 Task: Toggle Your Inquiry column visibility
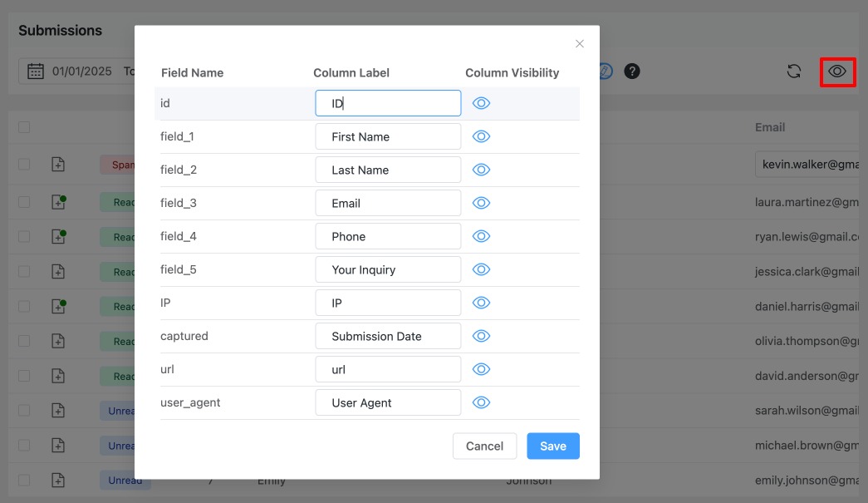click(482, 269)
